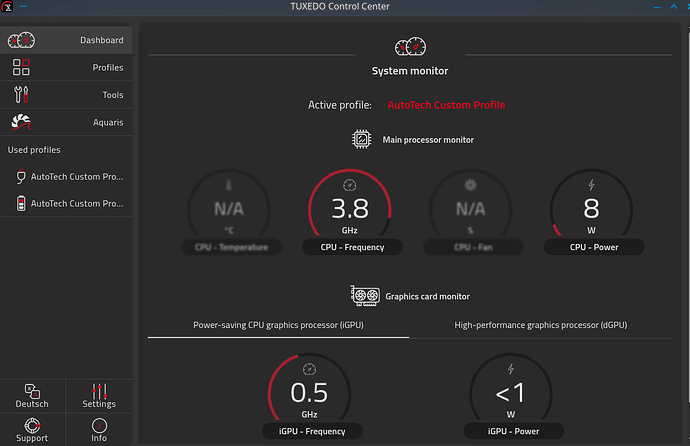
Task: Select the AutoTech Custom Profile with battery icon
Action: pyautogui.click(x=66, y=204)
